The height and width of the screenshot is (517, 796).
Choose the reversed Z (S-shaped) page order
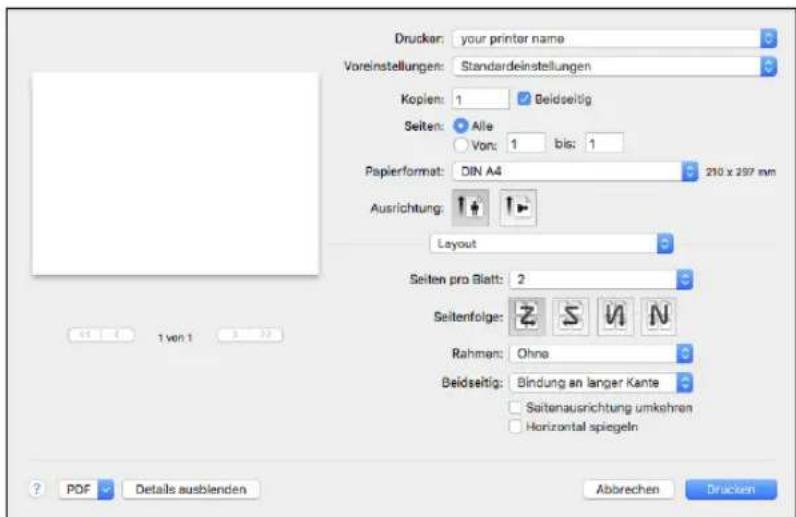point(571,316)
